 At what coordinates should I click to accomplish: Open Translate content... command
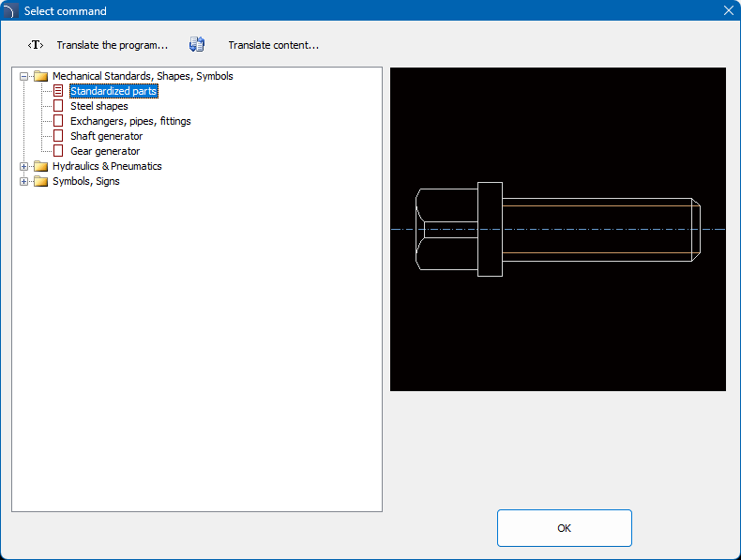(273, 45)
